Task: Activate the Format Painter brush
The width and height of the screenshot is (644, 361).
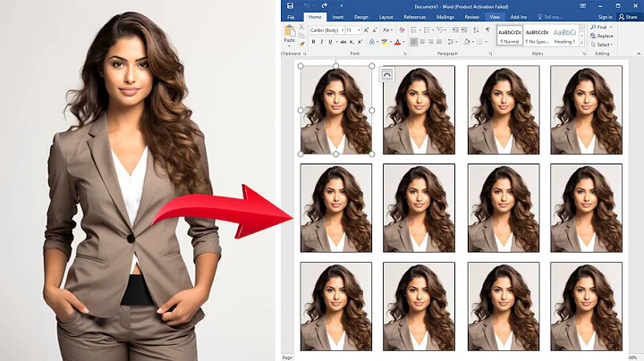Action: (301, 44)
